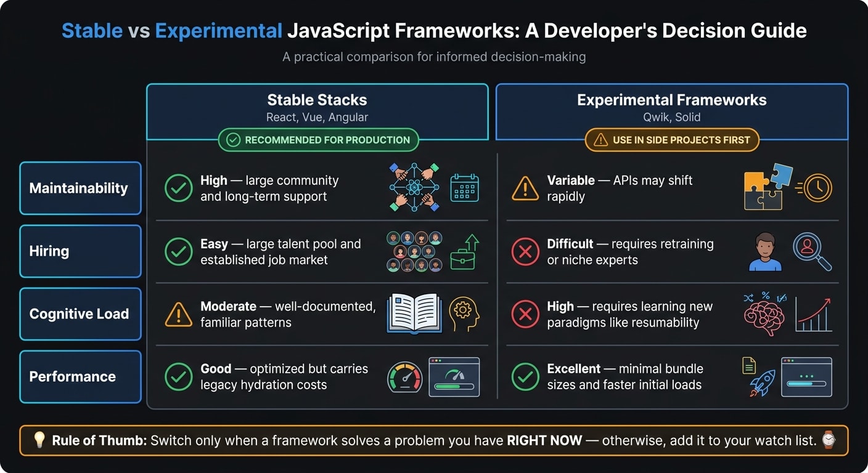This screenshot has width=868, height=473.
Task: Click the lightbulb icon in Rule of Thumb bar
Action: (39, 440)
